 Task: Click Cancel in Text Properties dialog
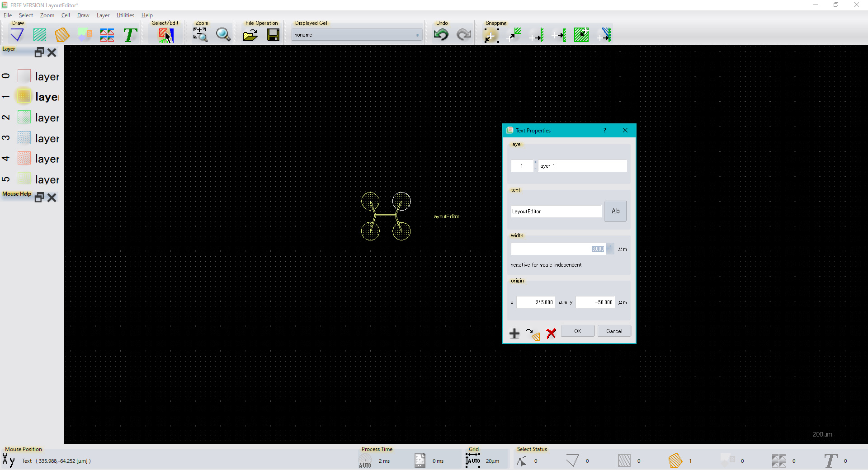click(614, 331)
